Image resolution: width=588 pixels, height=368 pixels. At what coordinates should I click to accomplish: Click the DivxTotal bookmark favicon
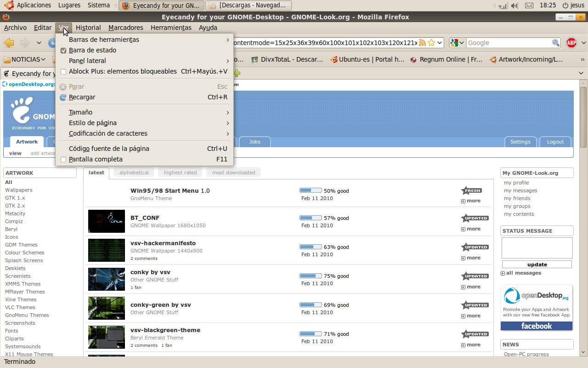point(254,59)
